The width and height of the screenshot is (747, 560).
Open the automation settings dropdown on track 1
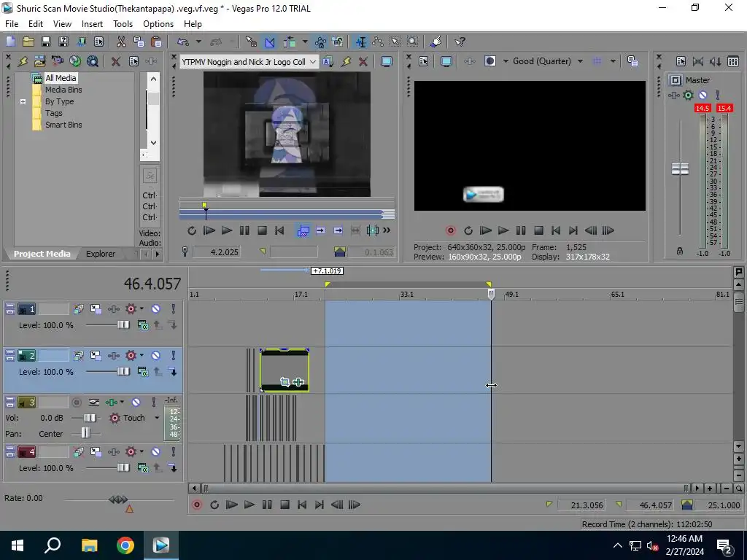pos(142,309)
